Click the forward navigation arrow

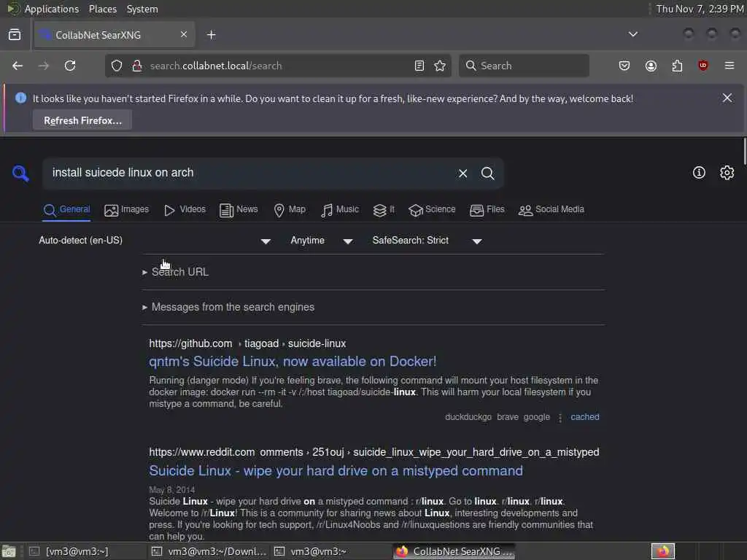pyautogui.click(x=44, y=66)
